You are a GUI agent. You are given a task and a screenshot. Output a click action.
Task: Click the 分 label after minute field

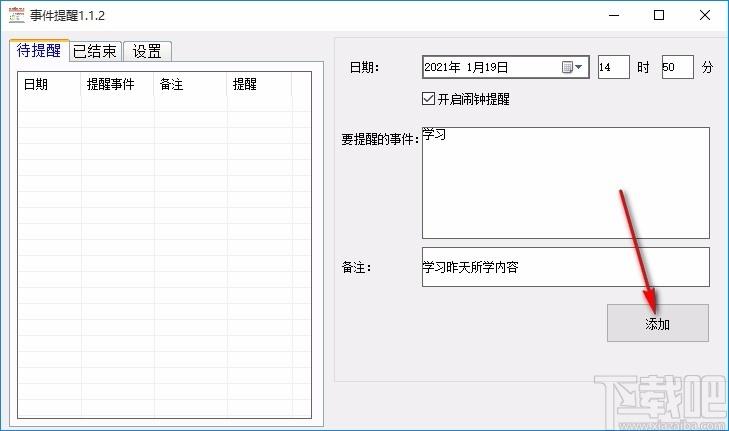pyautogui.click(x=707, y=68)
